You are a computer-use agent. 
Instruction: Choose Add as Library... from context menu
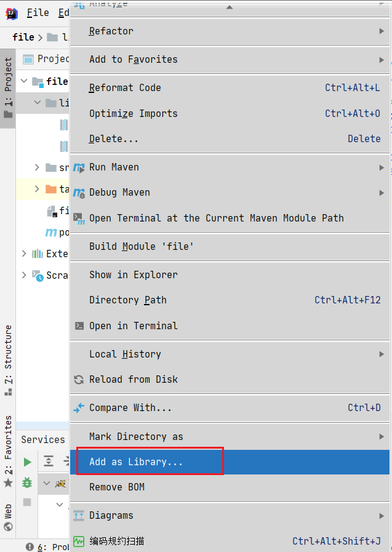coord(136,462)
